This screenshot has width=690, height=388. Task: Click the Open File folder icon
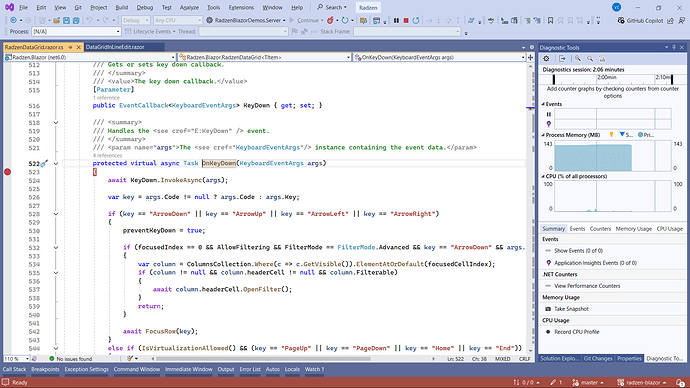coord(56,20)
